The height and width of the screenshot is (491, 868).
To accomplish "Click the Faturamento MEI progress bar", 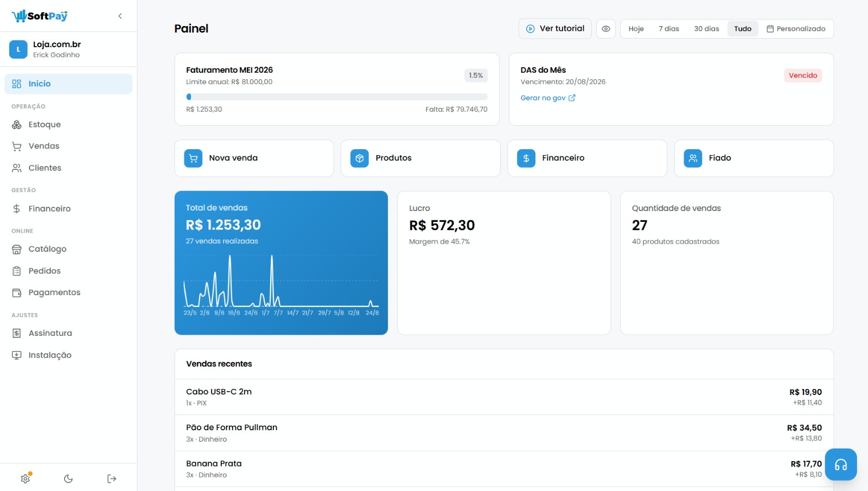I will click(x=337, y=97).
